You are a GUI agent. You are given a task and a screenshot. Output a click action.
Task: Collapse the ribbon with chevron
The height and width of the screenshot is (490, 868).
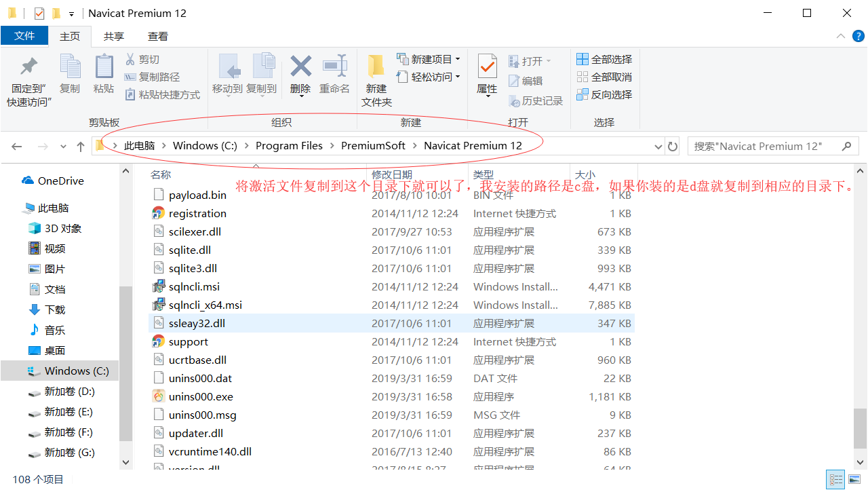pos(841,36)
